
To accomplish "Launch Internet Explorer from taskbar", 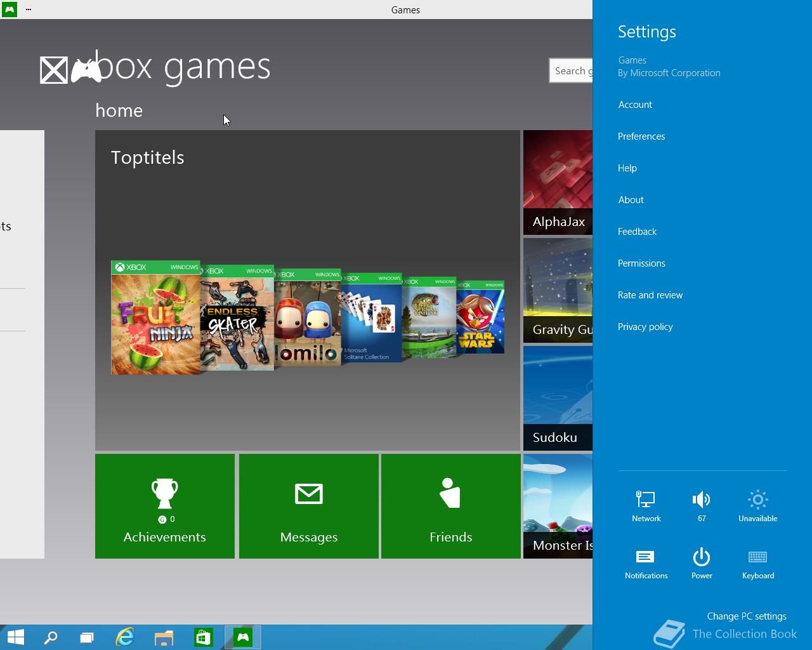I will 125,637.
